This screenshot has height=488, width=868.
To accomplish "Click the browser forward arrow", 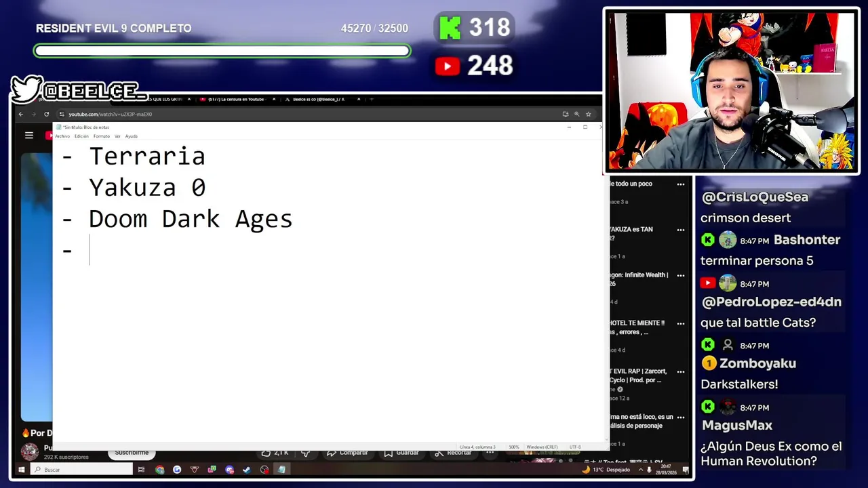I will (33, 114).
